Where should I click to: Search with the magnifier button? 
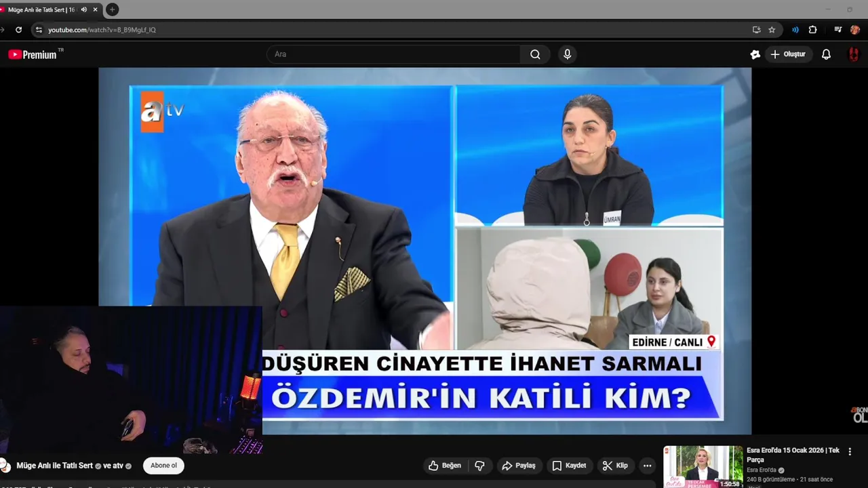click(535, 54)
